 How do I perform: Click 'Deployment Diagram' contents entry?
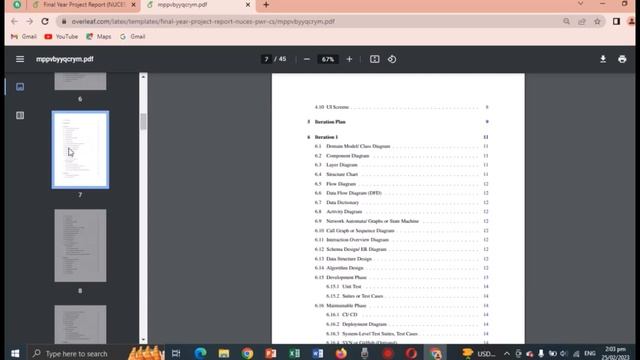coord(364,324)
